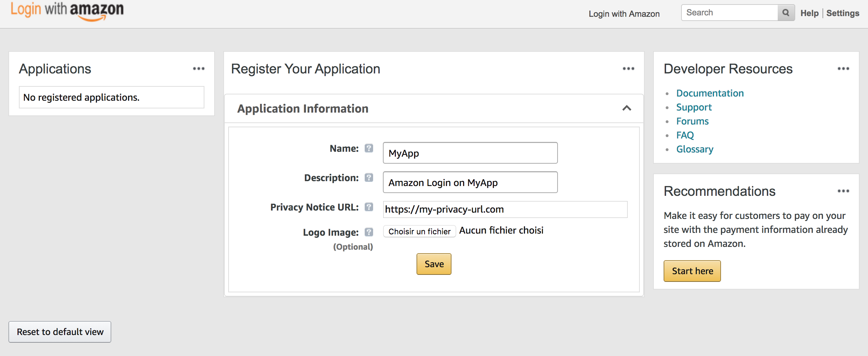The width and height of the screenshot is (868, 356).
Task: Open the FAQ link
Action: pos(685,135)
